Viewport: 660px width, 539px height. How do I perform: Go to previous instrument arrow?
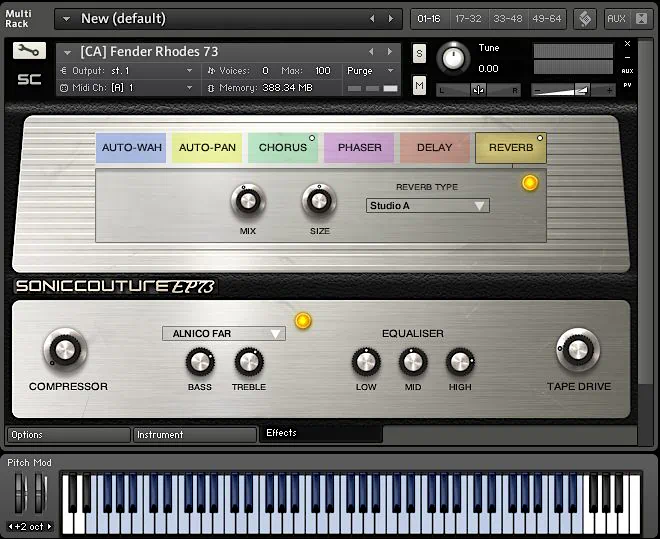pos(371,52)
